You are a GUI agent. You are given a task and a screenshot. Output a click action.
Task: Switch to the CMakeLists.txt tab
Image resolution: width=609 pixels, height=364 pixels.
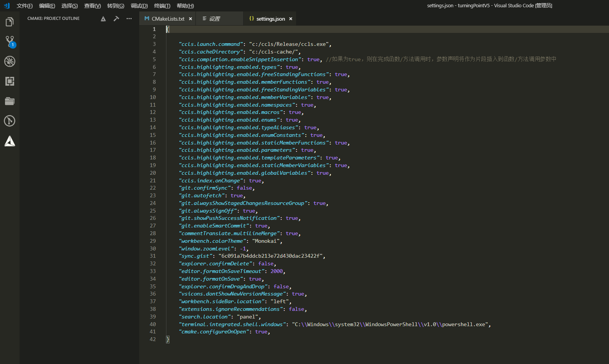pos(168,19)
